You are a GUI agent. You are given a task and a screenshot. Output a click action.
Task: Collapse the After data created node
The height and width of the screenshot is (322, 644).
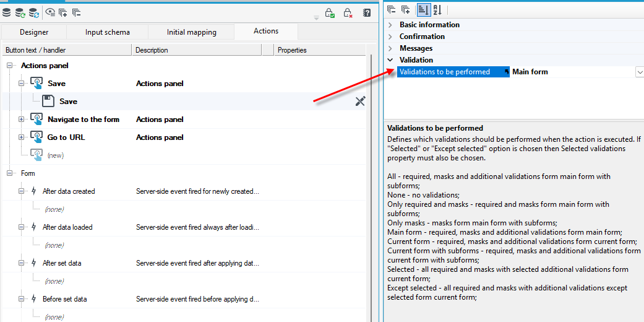point(22,191)
